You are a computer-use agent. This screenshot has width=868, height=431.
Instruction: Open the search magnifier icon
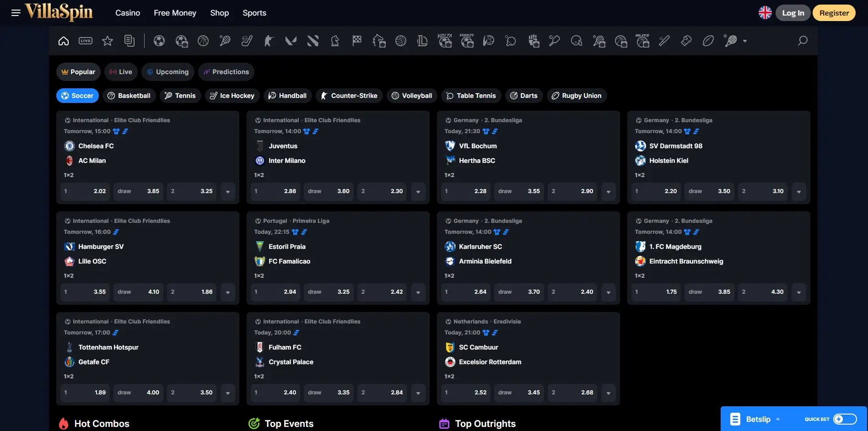click(803, 41)
